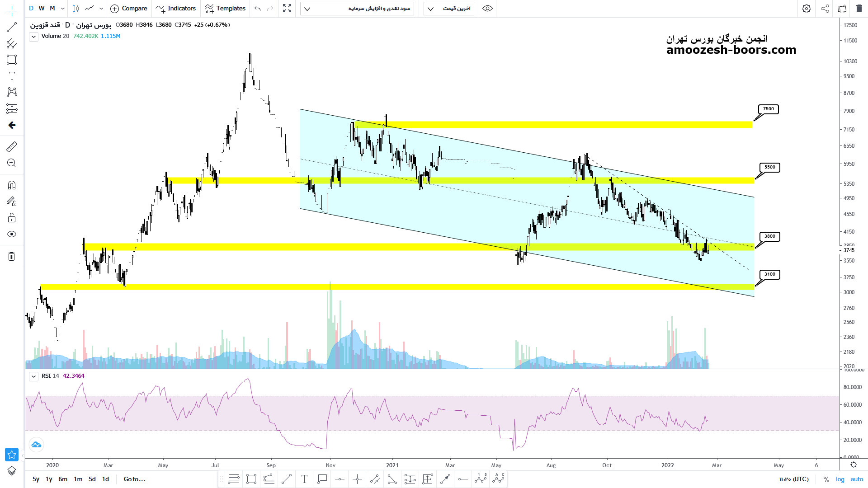Click the Compare button

point(129,9)
